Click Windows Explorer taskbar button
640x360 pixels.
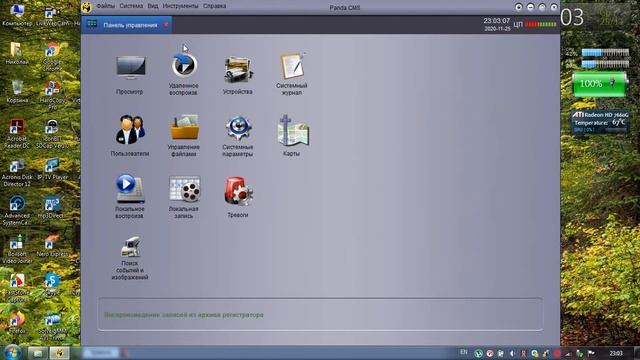[38, 353]
